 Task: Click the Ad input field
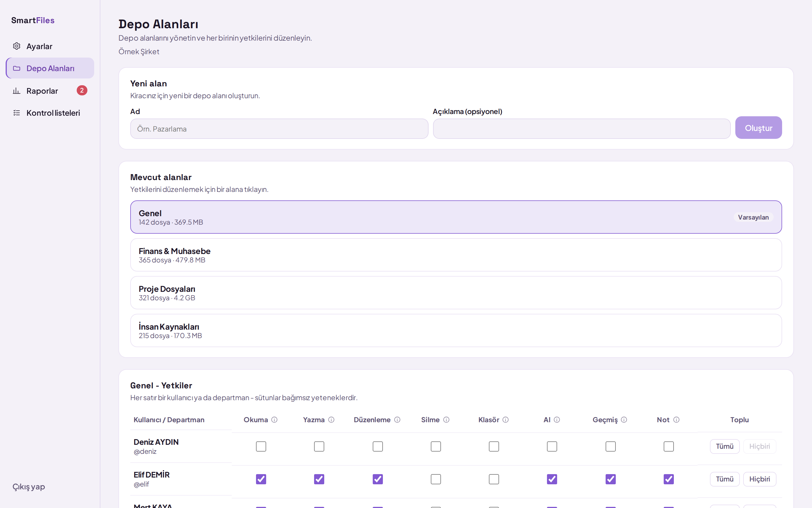pos(279,129)
